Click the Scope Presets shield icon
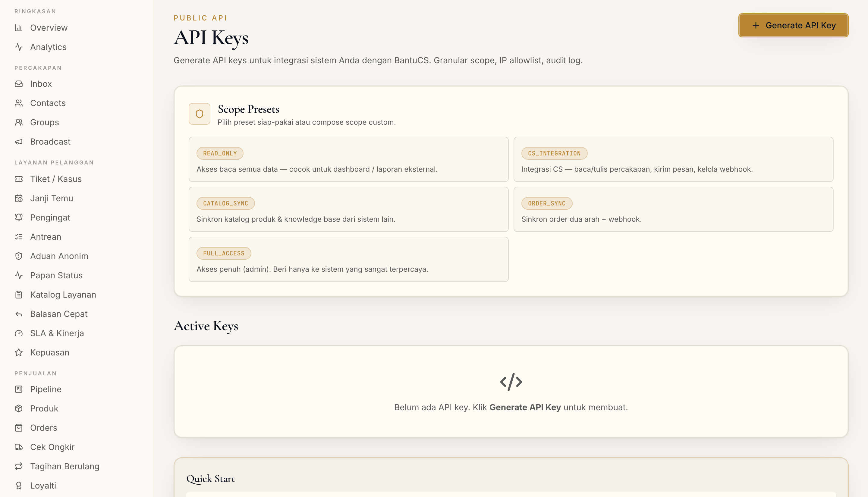This screenshot has height=497, width=868. tap(200, 114)
